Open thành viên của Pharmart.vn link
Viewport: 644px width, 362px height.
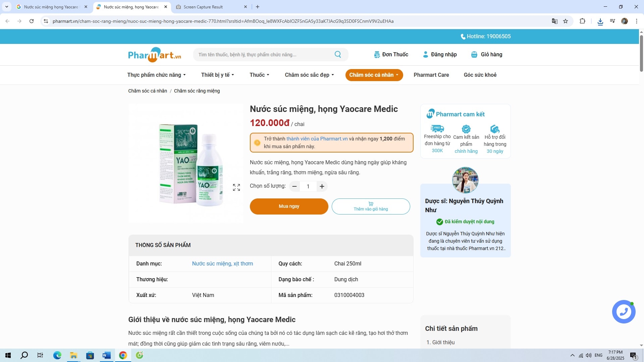click(317, 138)
